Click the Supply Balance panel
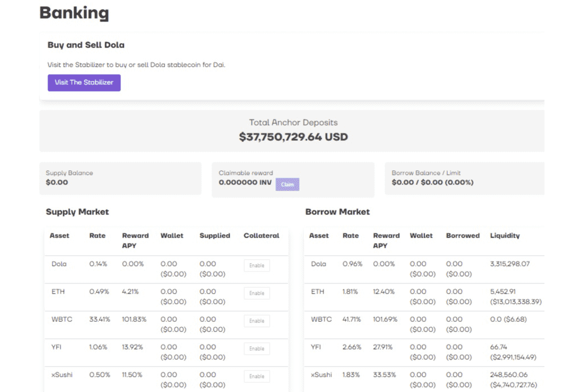Image resolution: width=588 pixels, height=392 pixels. tap(120, 178)
